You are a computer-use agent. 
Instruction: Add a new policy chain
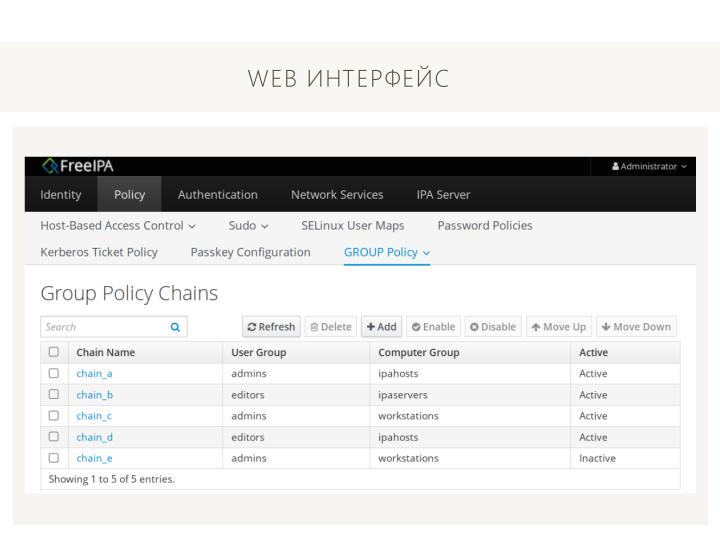coord(381,327)
